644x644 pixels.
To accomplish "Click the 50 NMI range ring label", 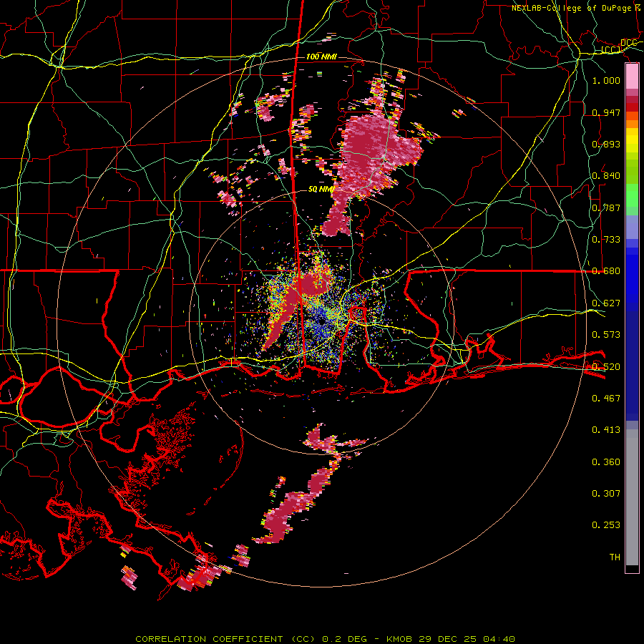I will pos(321,190).
